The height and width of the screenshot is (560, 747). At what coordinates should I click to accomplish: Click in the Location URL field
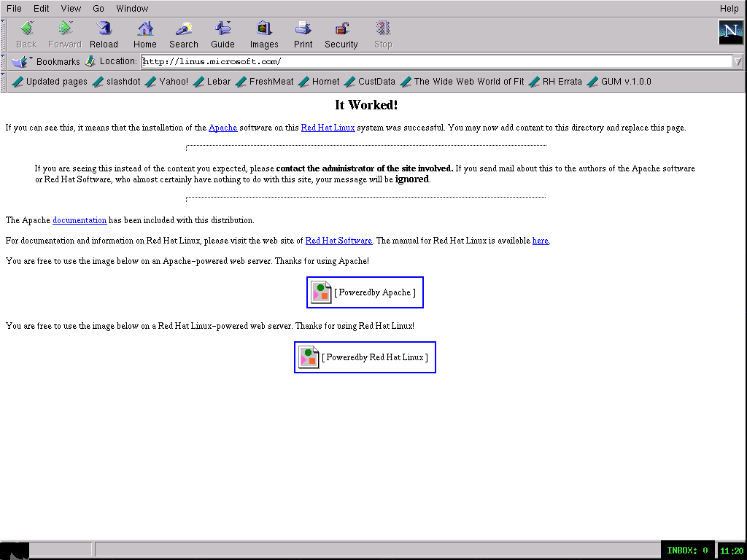(x=438, y=61)
